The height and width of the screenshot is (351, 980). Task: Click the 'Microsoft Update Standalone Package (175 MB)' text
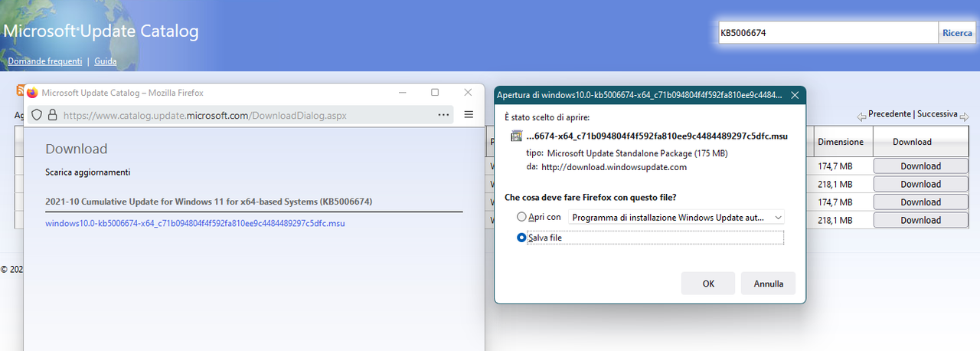coord(637,153)
